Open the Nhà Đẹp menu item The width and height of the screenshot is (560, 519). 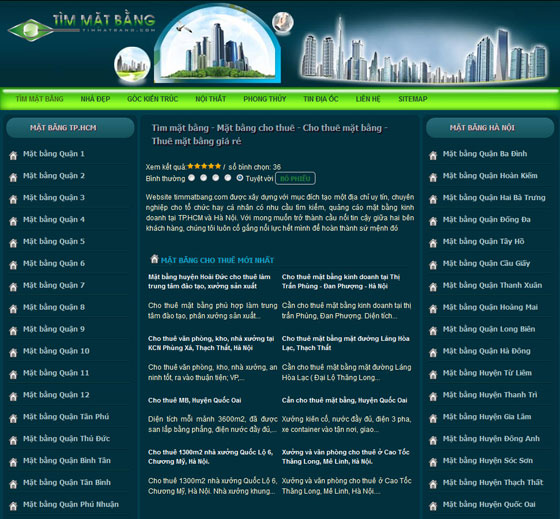[x=95, y=99]
